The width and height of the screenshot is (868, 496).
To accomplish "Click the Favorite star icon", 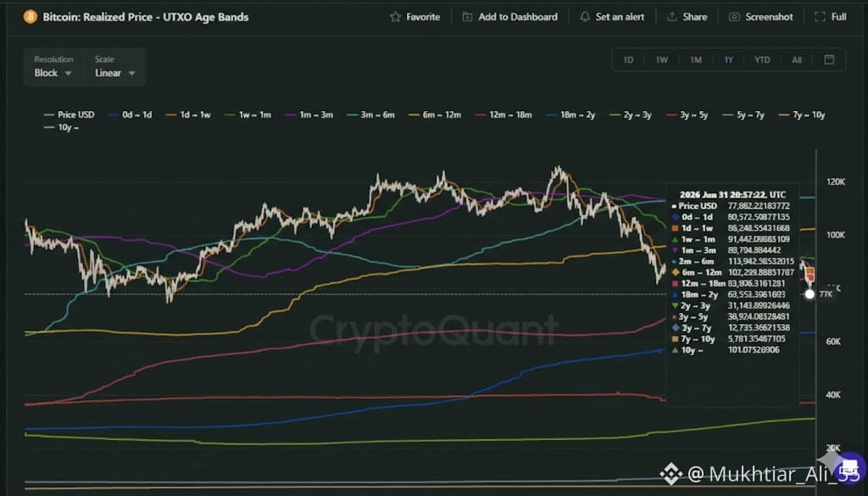I will coord(395,17).
